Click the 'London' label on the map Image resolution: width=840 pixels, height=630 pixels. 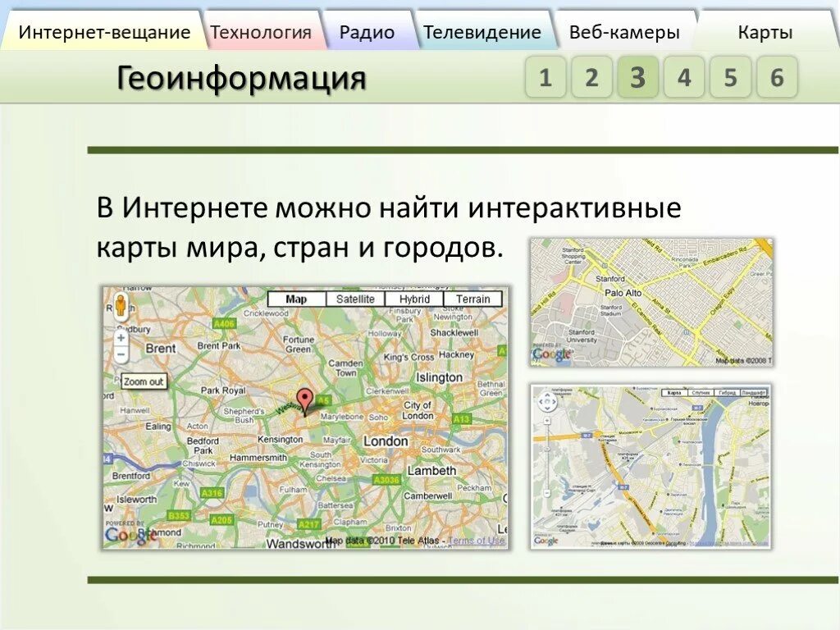click(386, 441)
